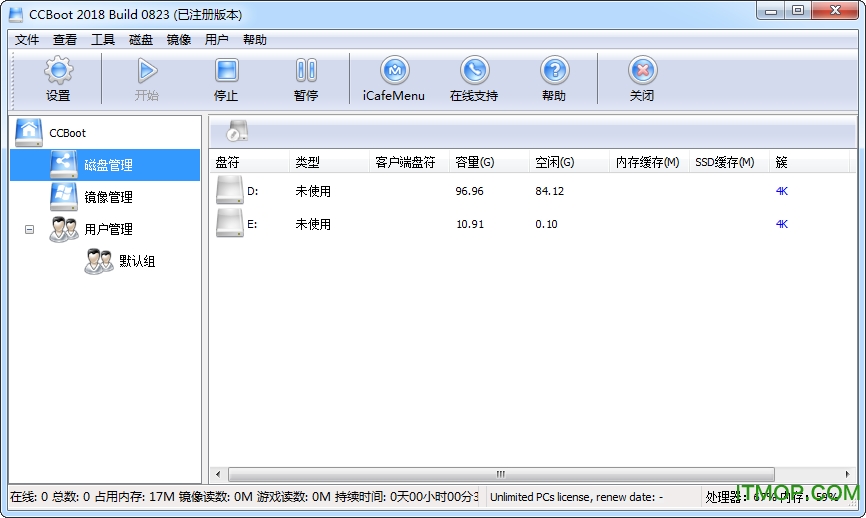Select the 用户管理 users icon
The width and height of the screenshot is (866, 518).
64,229
